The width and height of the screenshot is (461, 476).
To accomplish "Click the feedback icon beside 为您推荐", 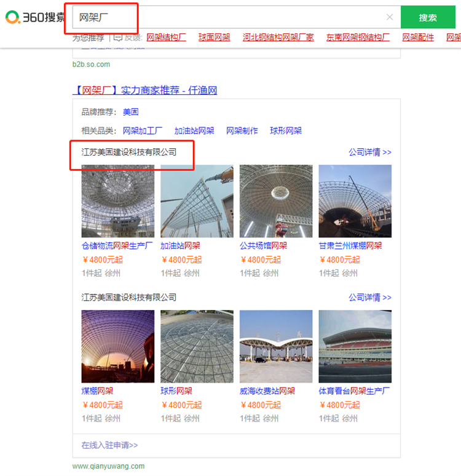I will coord(118,38).
